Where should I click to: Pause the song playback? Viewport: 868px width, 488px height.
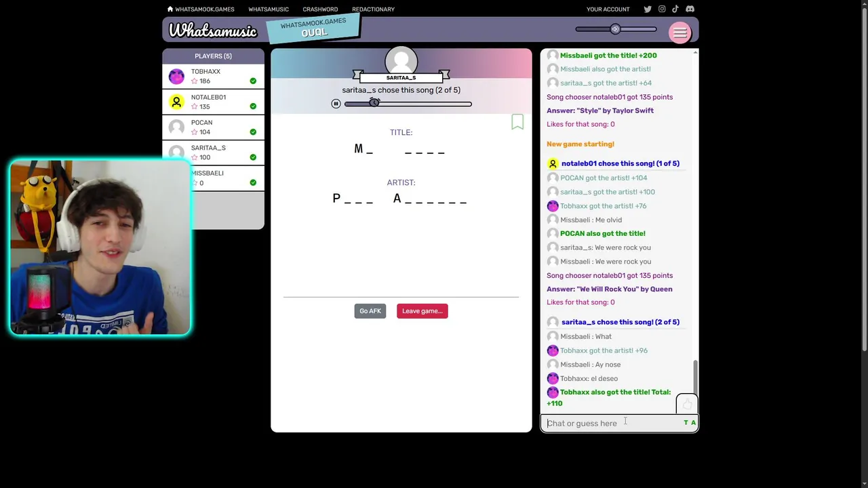[x=336, y=104]
